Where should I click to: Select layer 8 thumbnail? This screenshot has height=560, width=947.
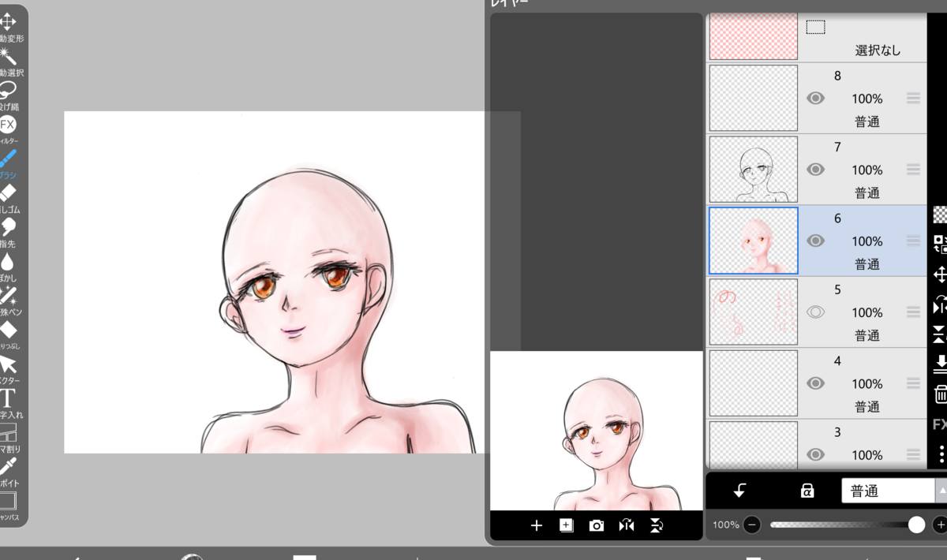[754, 98]
